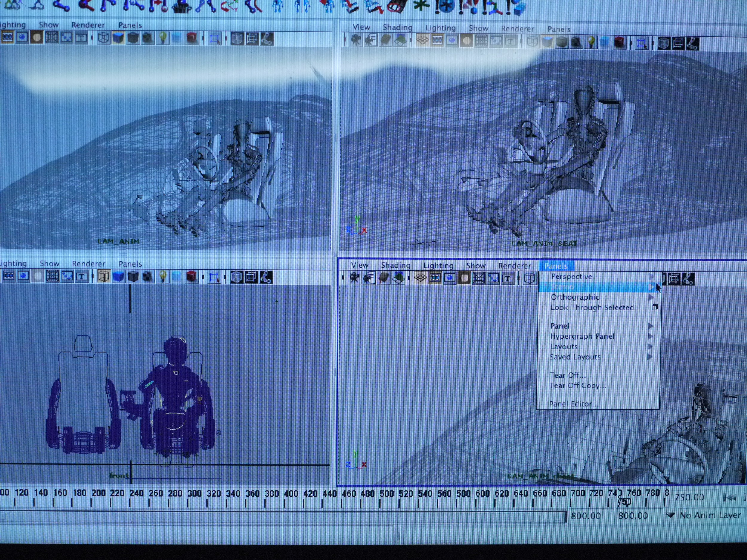Toggle gate mask in CAM_ANIM panel toolbar
747x560 pixels.
(37, 37)
